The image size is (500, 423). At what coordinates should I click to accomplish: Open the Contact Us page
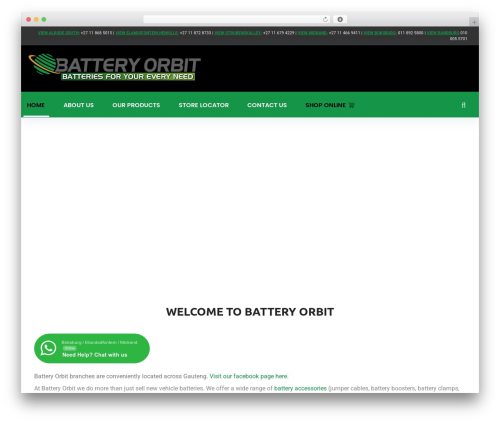[267, 105]
